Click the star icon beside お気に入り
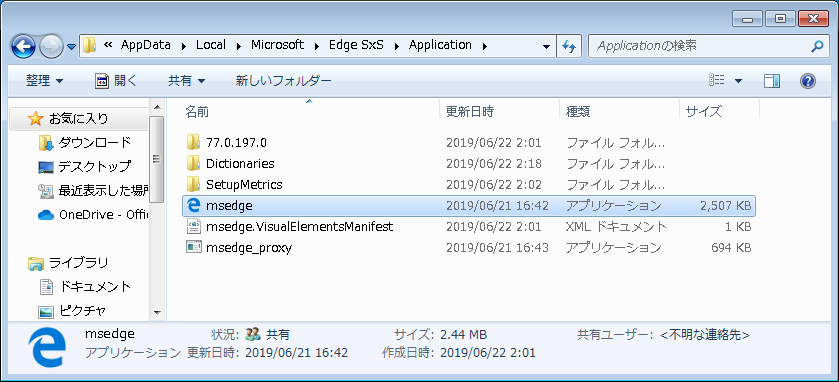The height and width of the screenshot is (382, 839). point(35,118)
